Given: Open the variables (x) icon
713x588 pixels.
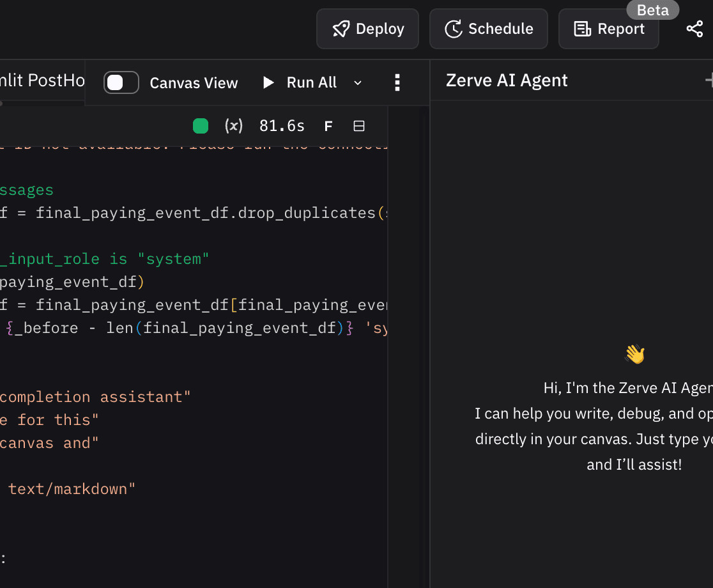Looking at the screenshot, I should [x=234, y=126].
